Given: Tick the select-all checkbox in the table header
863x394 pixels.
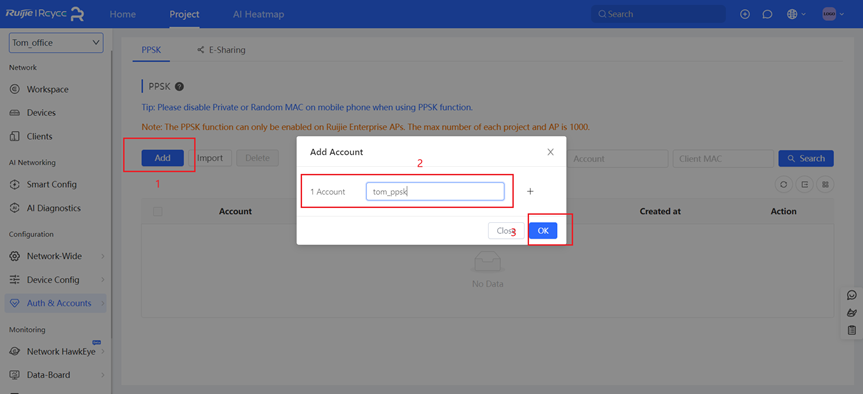Looking at the screenshot, I should [x=158, y=211].
